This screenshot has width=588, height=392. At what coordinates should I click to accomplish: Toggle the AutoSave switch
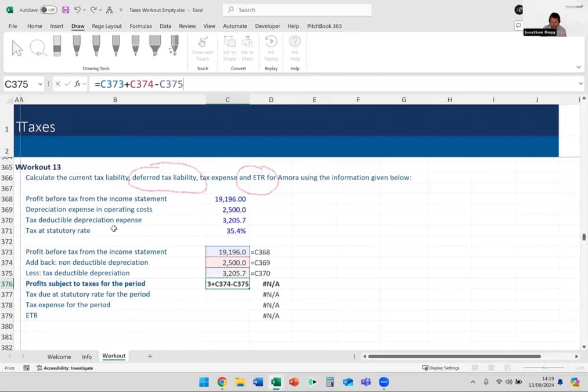[48, 10]
